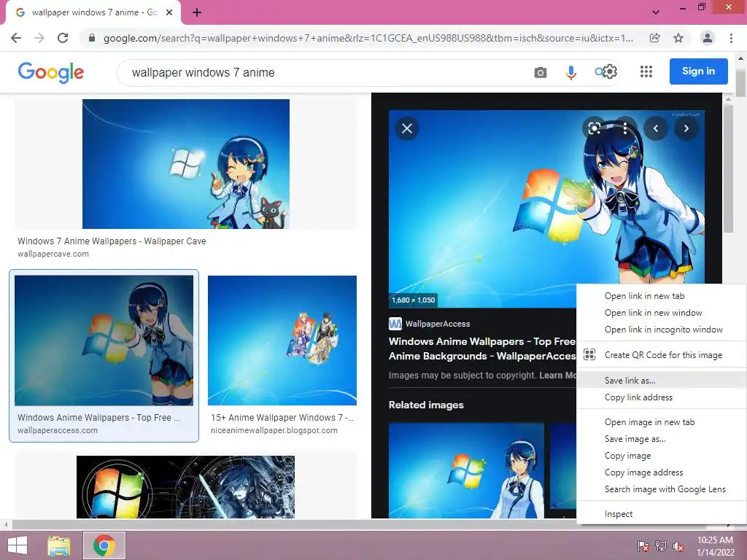Open the tab search chevron in title bar
The height and width of the screenshot is (560, 747).
[x=656, y=12]
